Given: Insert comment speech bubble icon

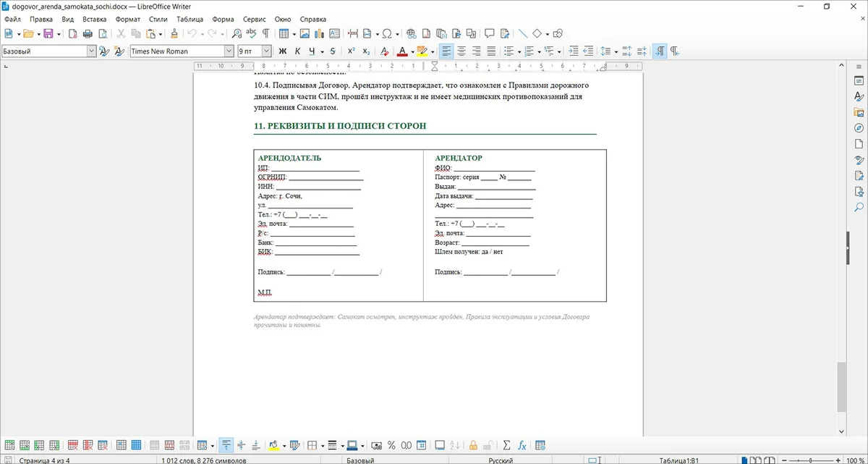Looking at the screenshot, I should (490, 34).
